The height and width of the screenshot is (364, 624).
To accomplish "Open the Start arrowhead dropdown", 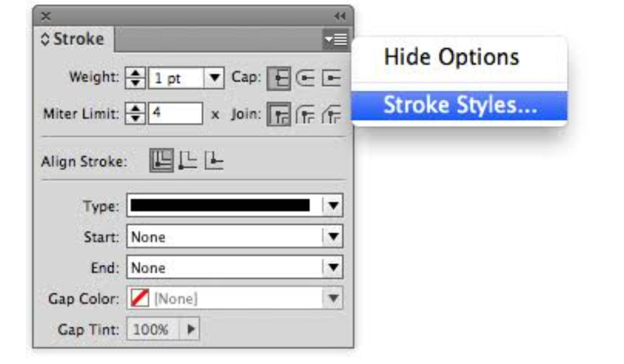I will 333,237.
